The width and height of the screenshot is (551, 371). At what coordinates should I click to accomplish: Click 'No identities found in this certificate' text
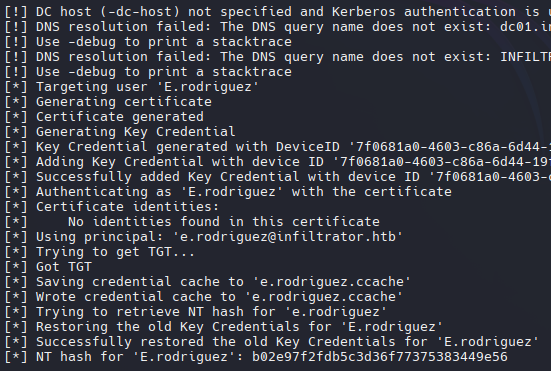224,222
